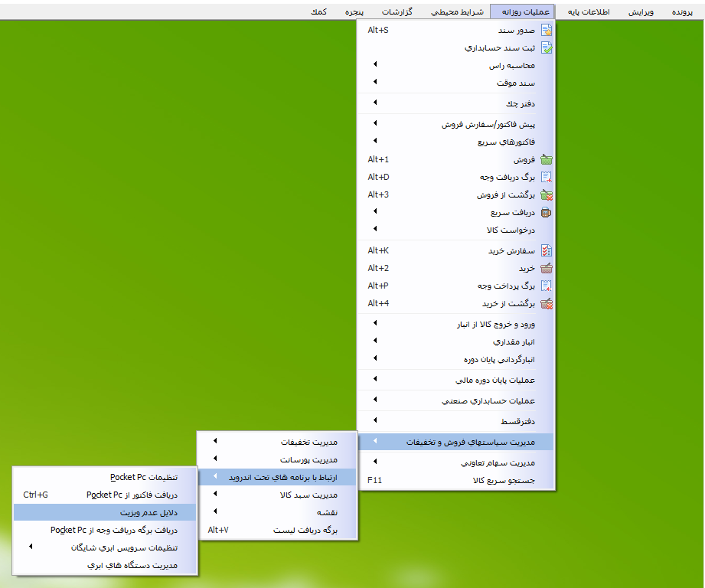Click the دریافت سریع quick receive icon
This screenshot has height=588, width=705.
[547, 212]
